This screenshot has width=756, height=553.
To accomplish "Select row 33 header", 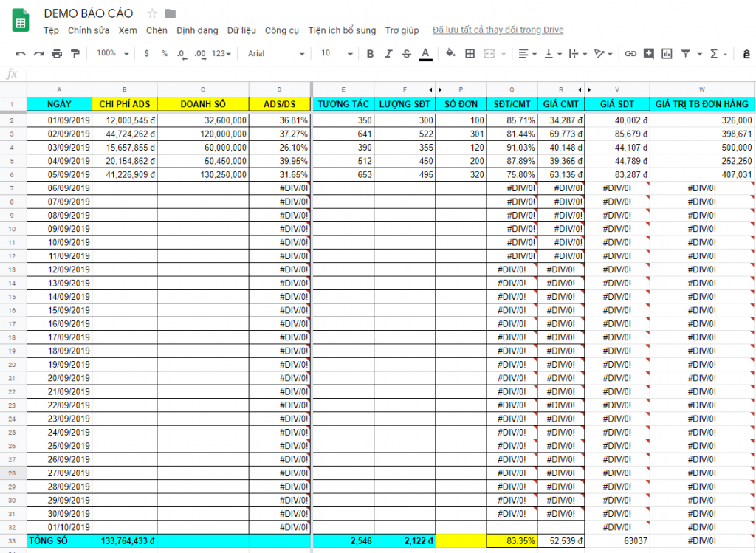I will click(13, 541).
